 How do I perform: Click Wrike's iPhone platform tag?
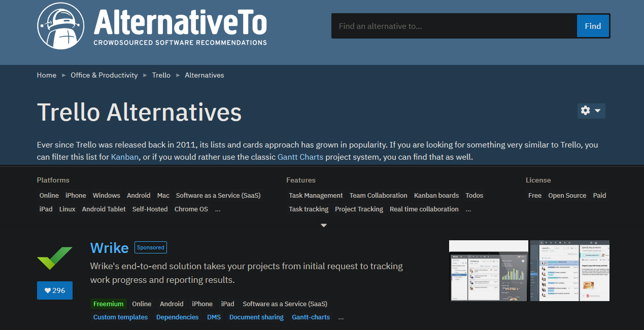click(202, 304)
